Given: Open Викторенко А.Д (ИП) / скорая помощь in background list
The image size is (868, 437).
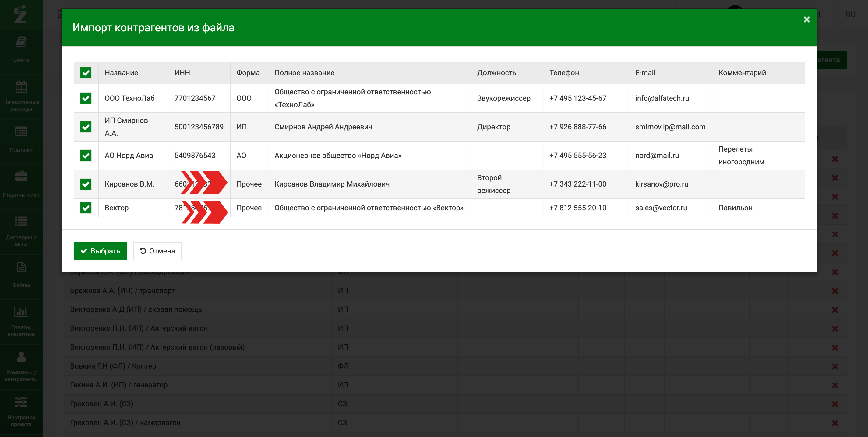Looking at the screenshot, I should (136, 310).
